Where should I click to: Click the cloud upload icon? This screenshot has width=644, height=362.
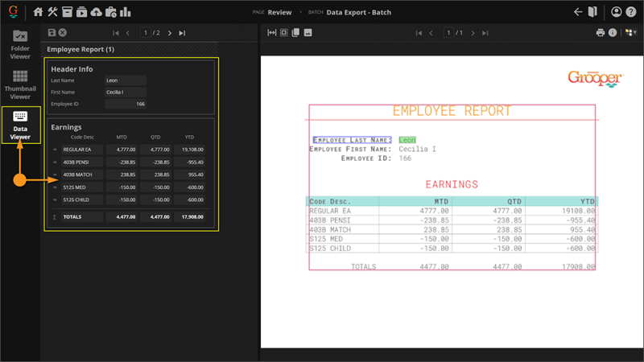[96, 12]
